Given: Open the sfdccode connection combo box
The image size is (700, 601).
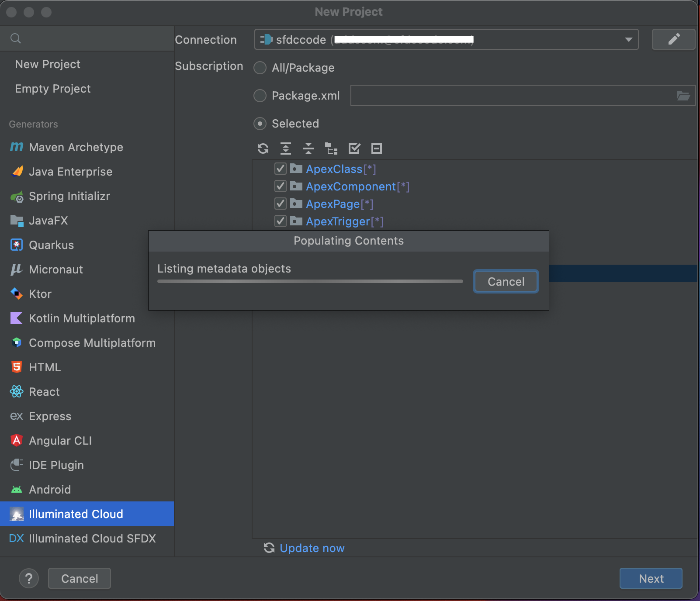Looking at the screenshot, I should (x=446, y=39).
